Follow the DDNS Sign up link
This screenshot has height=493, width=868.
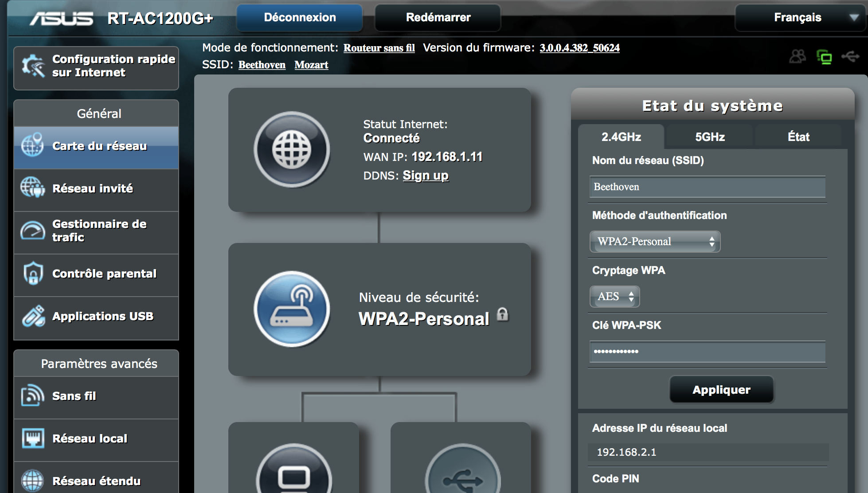(425, 176)
